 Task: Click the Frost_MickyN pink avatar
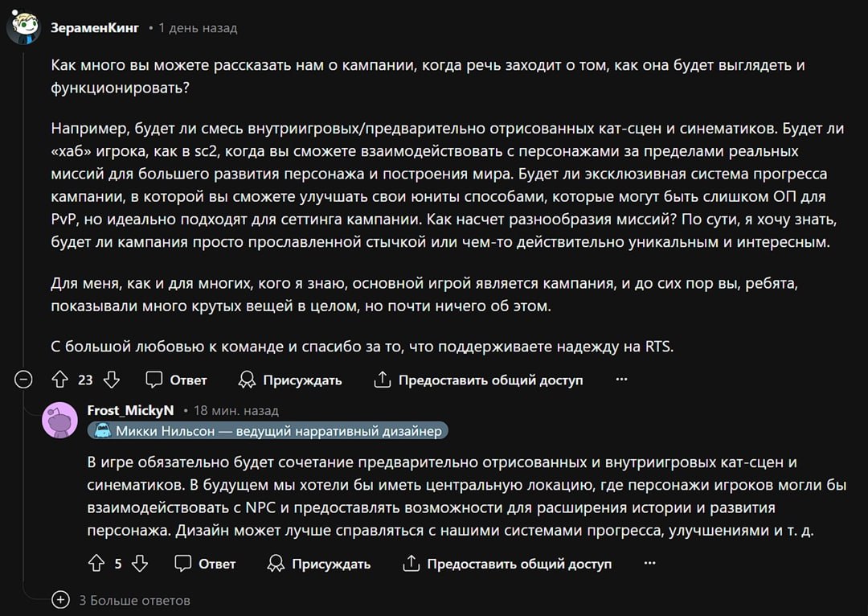(59, 421)
